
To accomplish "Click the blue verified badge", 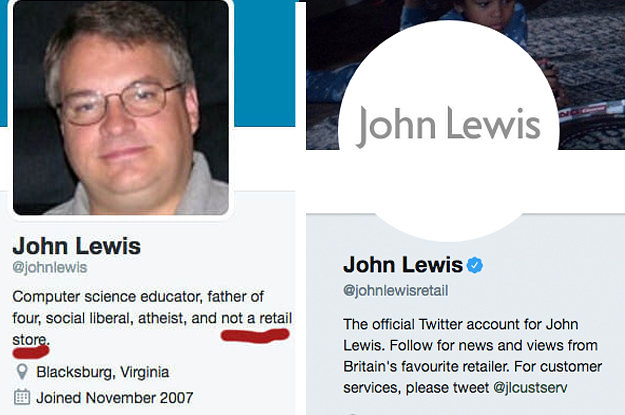I will 474,265.
